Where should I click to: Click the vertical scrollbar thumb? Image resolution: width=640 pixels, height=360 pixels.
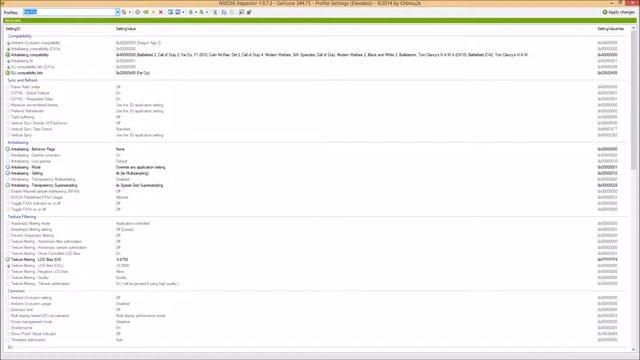[x=633, y=100]
